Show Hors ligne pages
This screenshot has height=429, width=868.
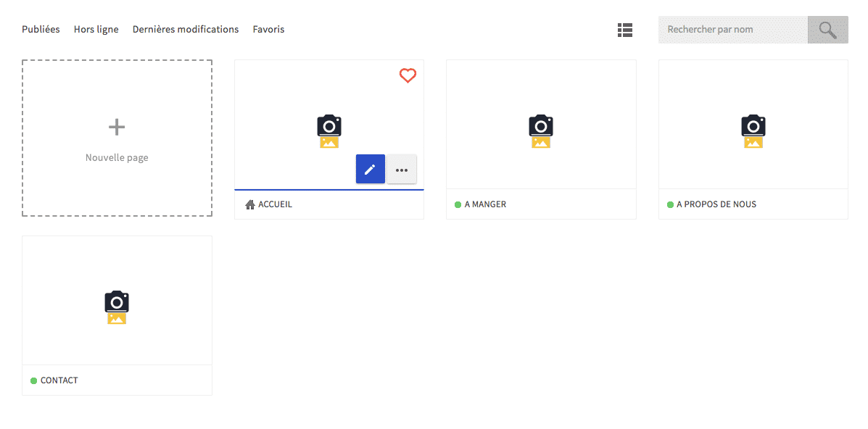tap(96, 30)
